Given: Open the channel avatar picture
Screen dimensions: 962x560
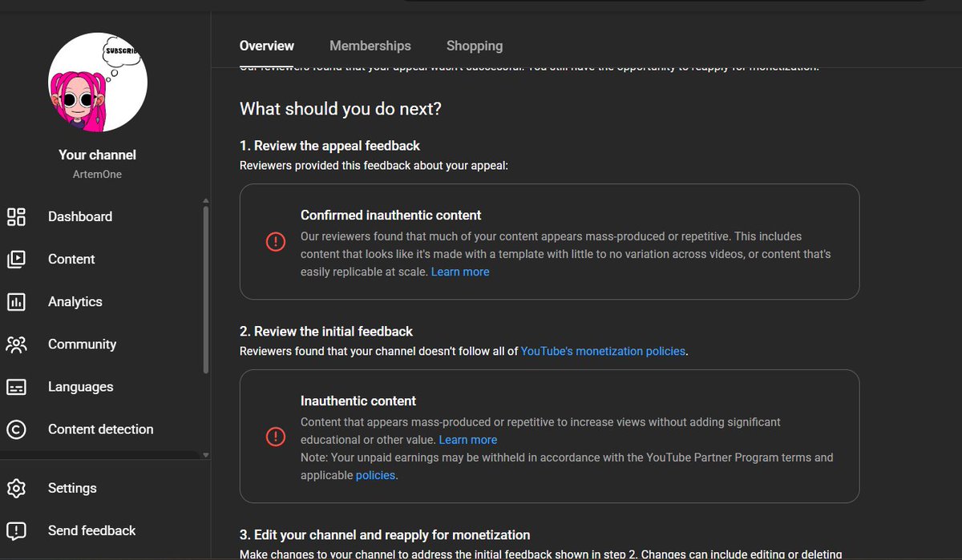Looking at the screenshot, I should click(98, 83).
